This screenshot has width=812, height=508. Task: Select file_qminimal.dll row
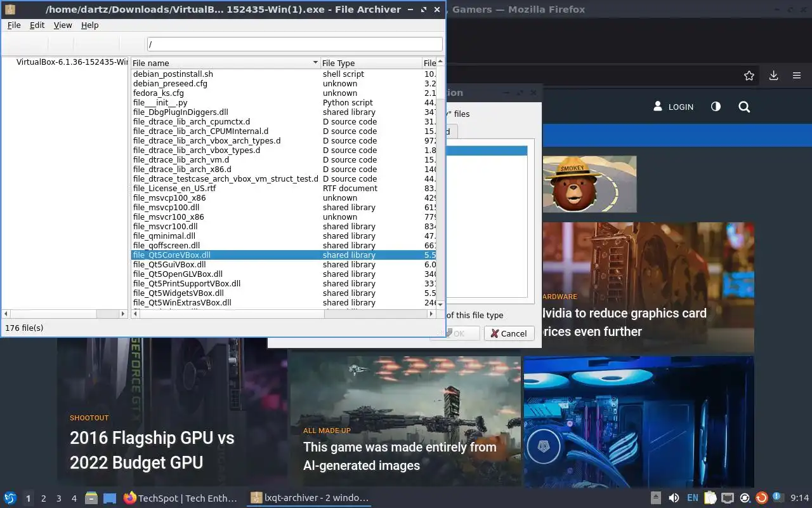[x=284, y=236]
